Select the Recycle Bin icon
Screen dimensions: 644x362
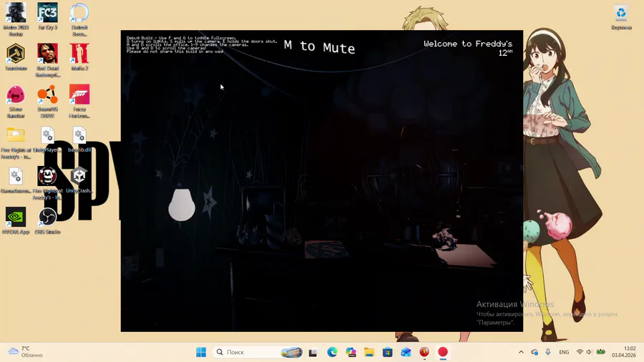[621, 16]
